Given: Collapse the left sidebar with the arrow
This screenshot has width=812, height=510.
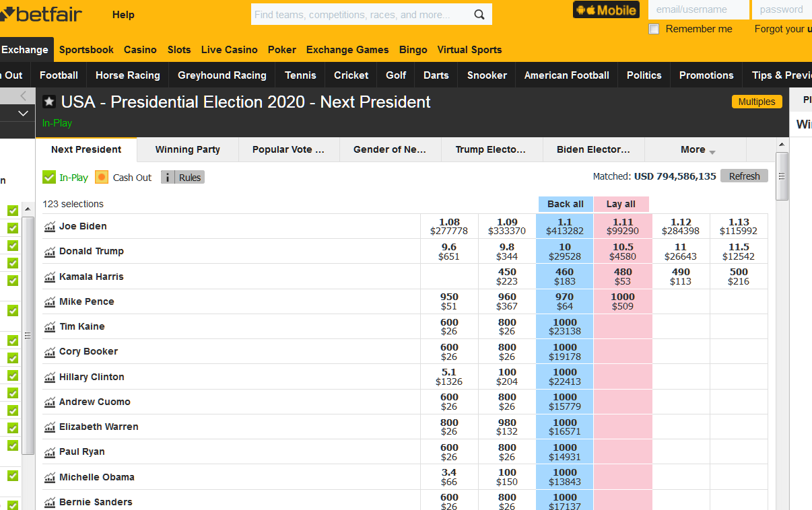Looking at the screenshot, I should click(x=24, y=96).
